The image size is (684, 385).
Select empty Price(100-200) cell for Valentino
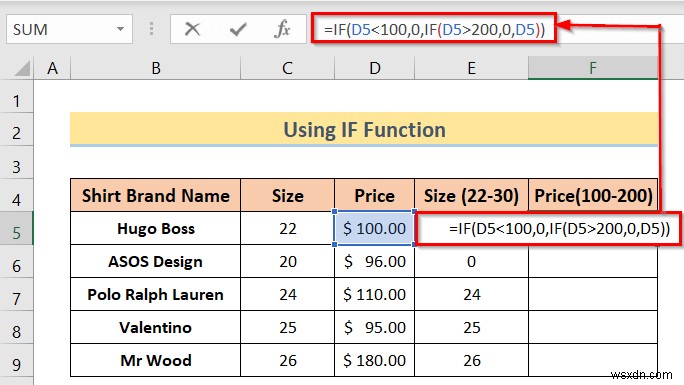click(593, 327)
